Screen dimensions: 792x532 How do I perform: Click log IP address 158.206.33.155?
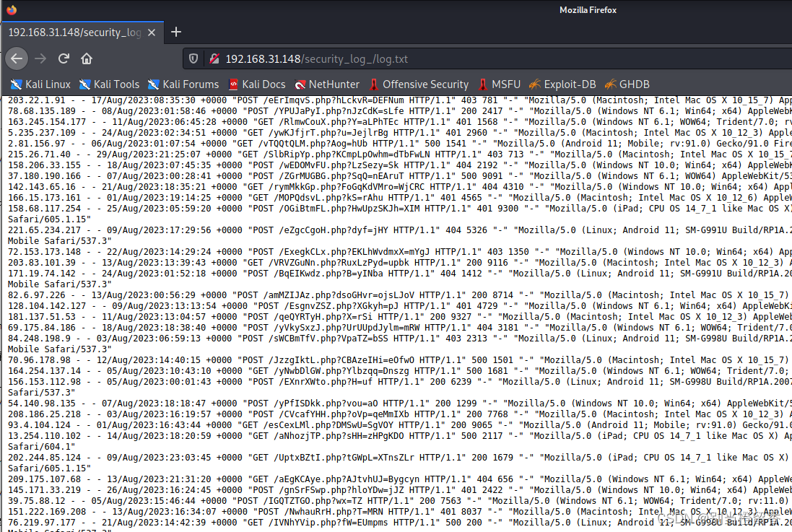(x=44, y=165)
